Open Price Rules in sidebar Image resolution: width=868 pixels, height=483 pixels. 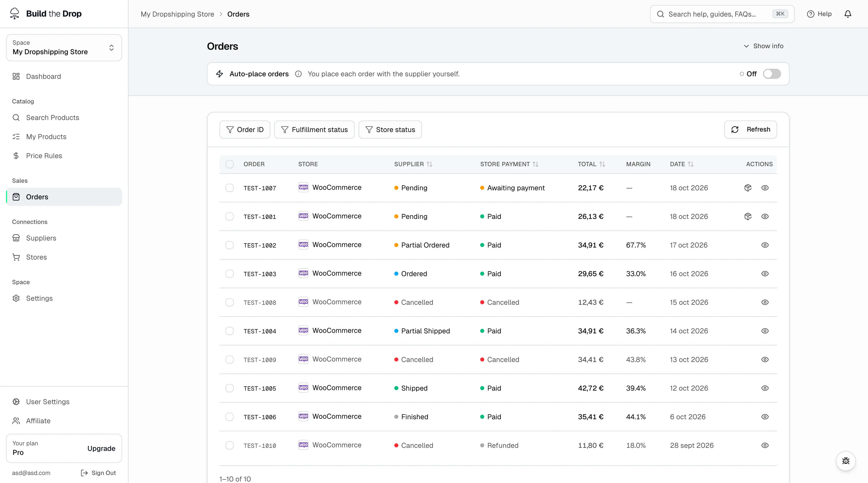click(64, 156)
